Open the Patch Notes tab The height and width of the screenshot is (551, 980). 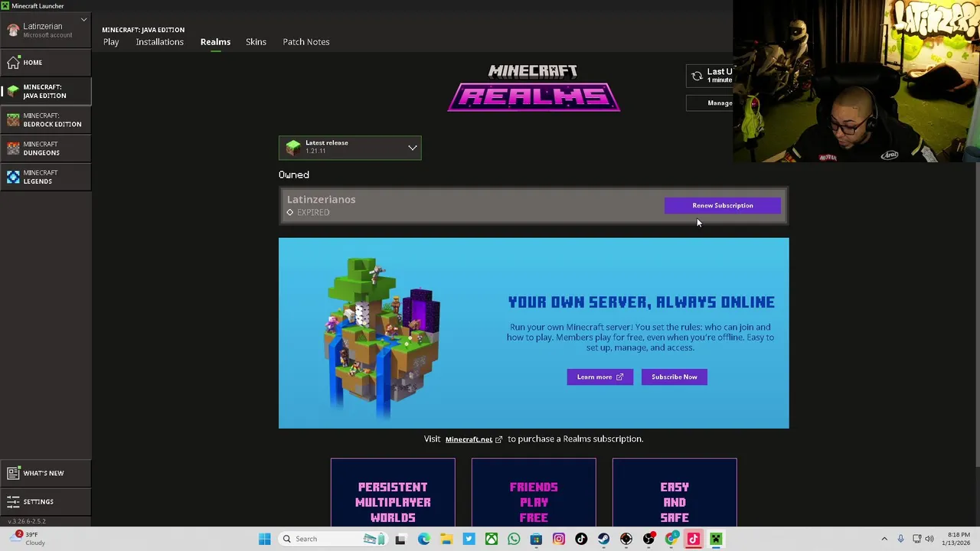pos(306,41)
